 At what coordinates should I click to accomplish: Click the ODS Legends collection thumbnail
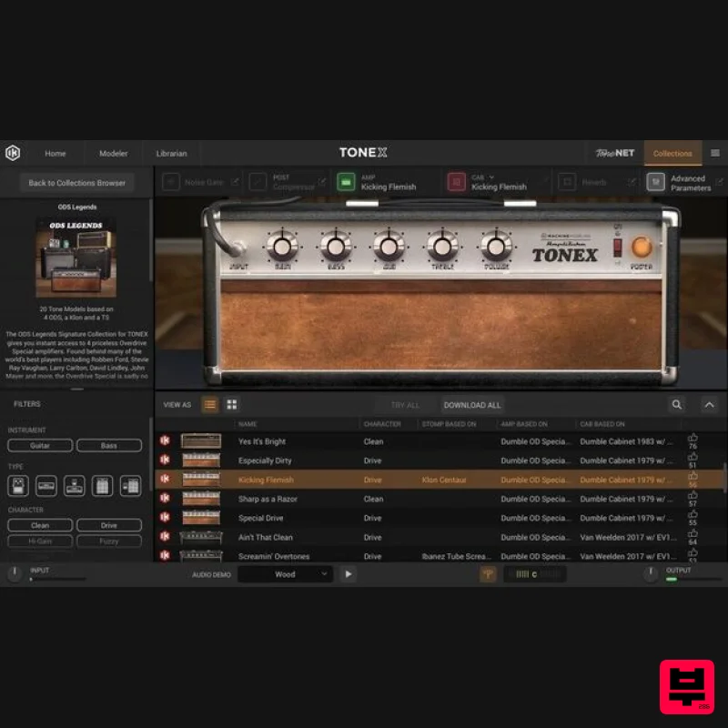pyautogui.click(x=76, y=257)
